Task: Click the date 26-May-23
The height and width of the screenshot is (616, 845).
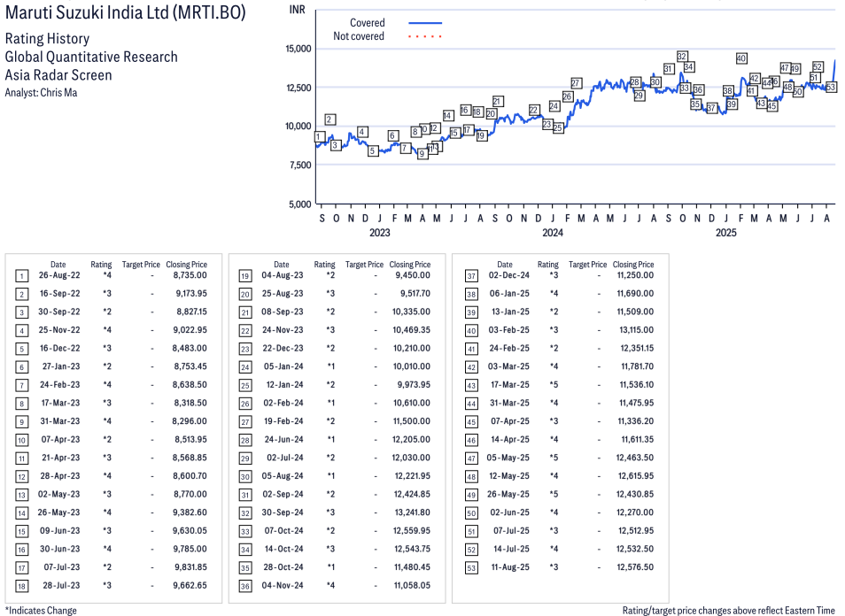Action: click(58, 512)
